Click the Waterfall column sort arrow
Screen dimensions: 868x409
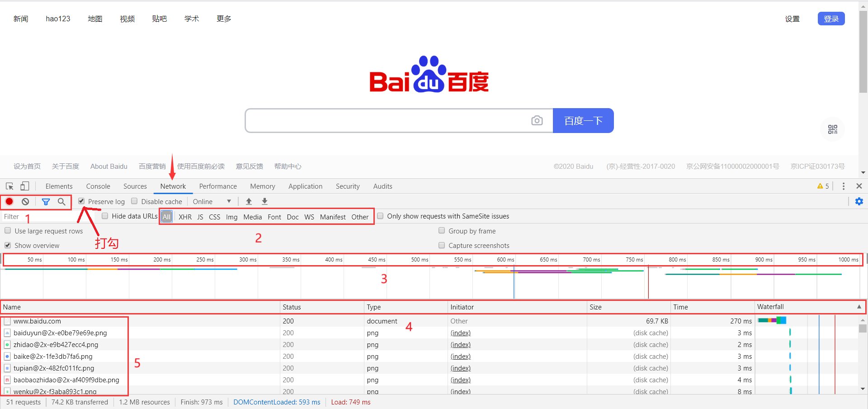(x=859, y=307)
